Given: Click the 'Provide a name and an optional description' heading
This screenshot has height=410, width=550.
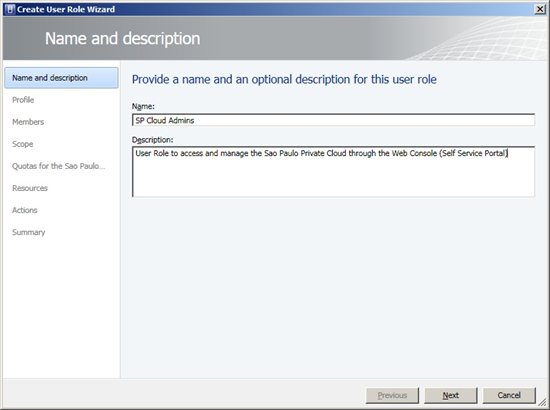Looking at the screenshot, I should 284,79.
